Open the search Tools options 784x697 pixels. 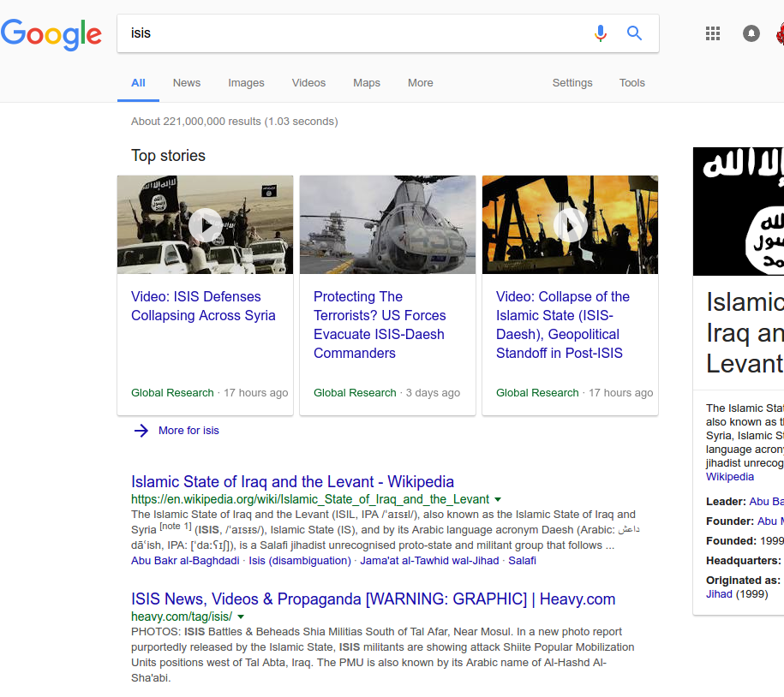pyautogui.click(x=631, y=83)
